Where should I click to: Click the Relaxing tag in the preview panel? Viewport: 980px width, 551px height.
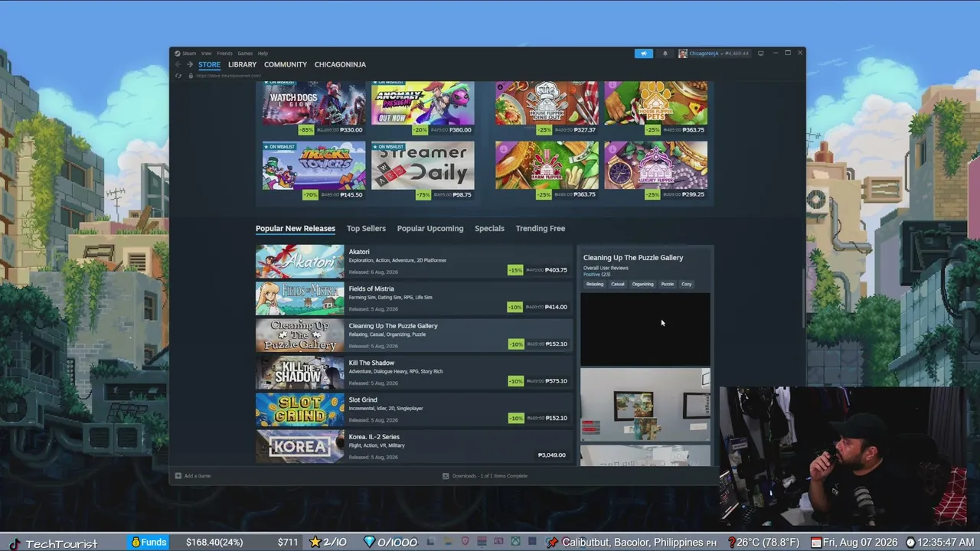tap(595, 284)
